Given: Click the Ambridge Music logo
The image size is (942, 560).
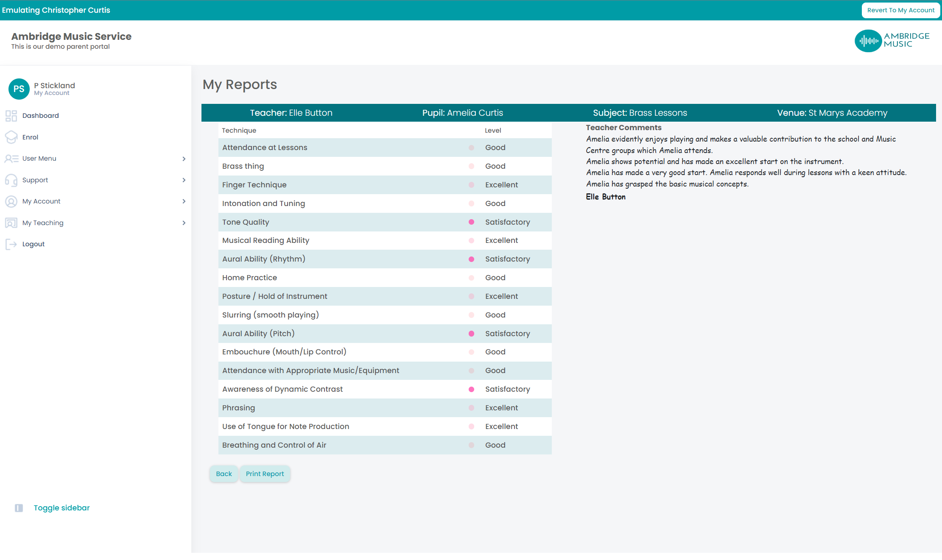Looking at the screenshot, I should pos(892,41).
